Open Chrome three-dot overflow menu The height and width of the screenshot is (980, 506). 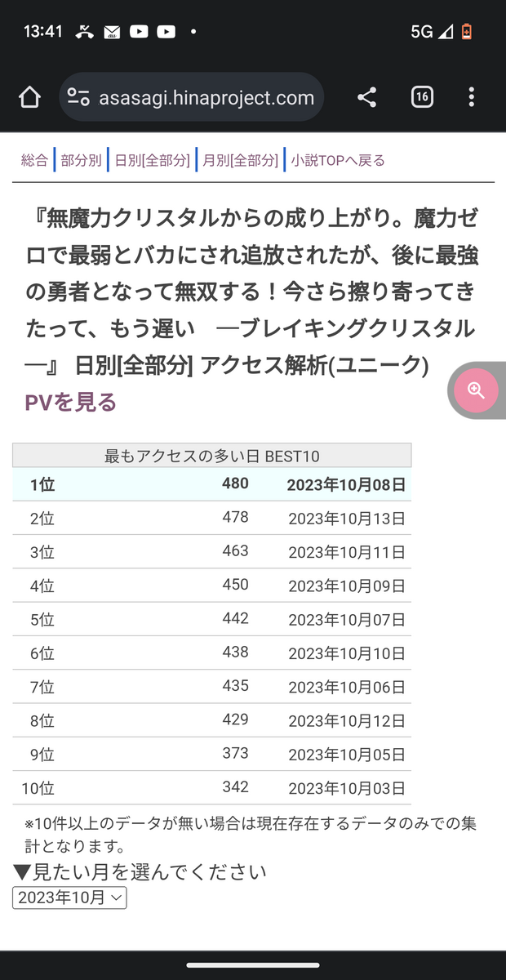[x=472, y=98]
